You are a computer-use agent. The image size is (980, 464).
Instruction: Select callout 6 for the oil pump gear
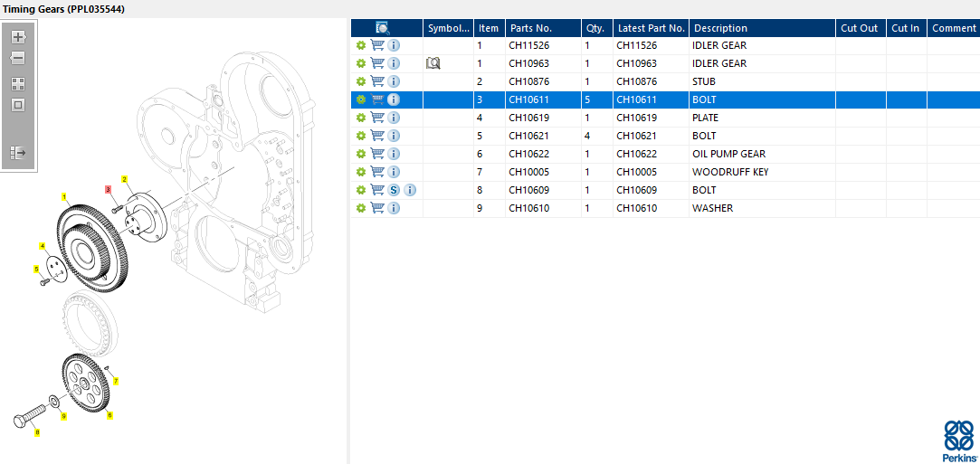click(110, 414)
